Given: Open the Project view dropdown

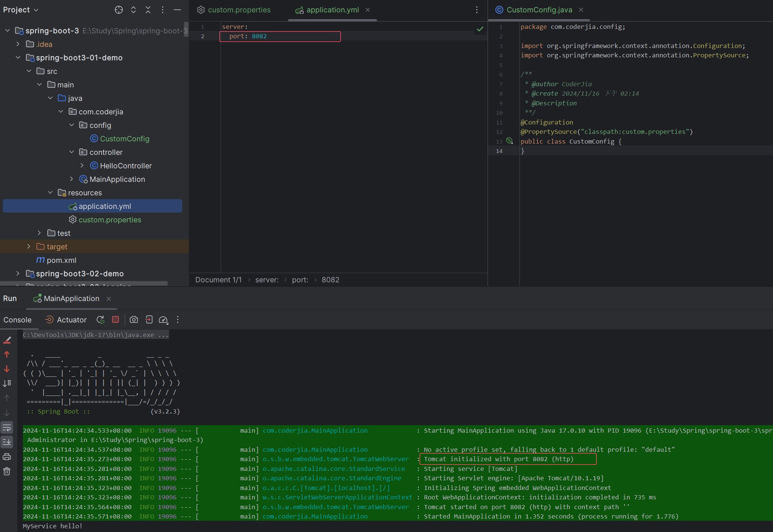Looking at the screenshot, I should [21, 10].
